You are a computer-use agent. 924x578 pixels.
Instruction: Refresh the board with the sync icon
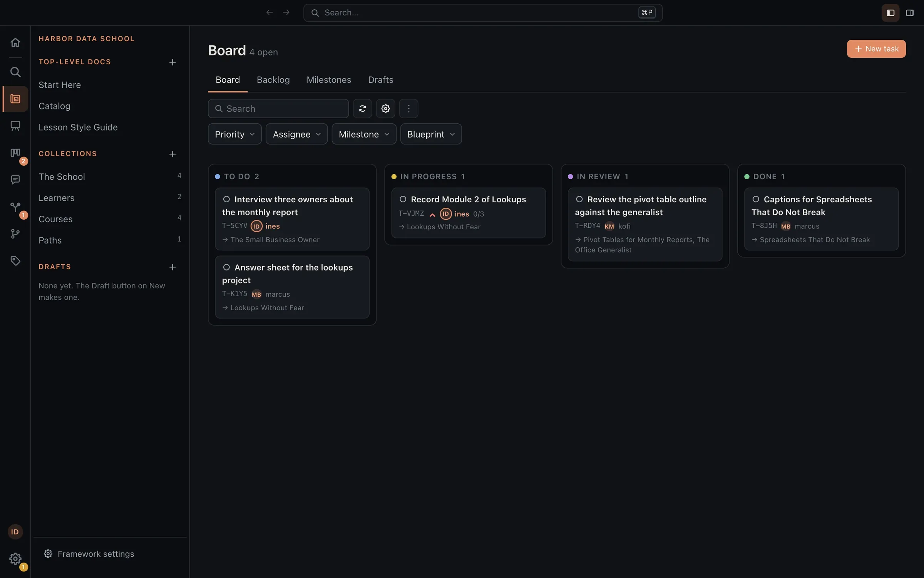click(362, 109)
